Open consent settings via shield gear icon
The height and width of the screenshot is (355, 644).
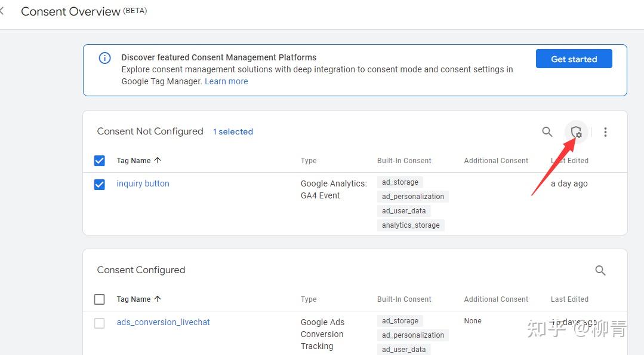click(x=575, y=132)
